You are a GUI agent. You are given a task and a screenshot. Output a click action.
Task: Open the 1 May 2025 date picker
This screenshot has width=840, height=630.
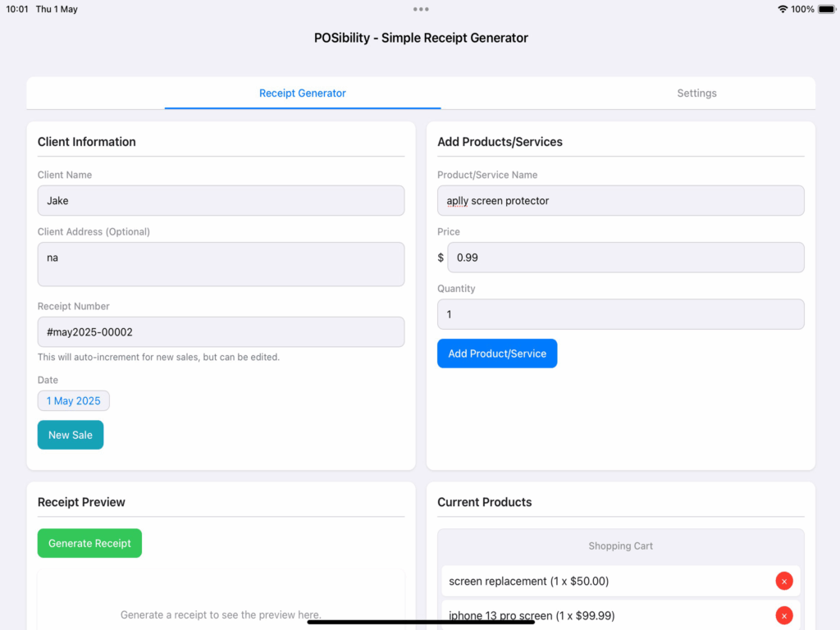click(x=73, y=400)
